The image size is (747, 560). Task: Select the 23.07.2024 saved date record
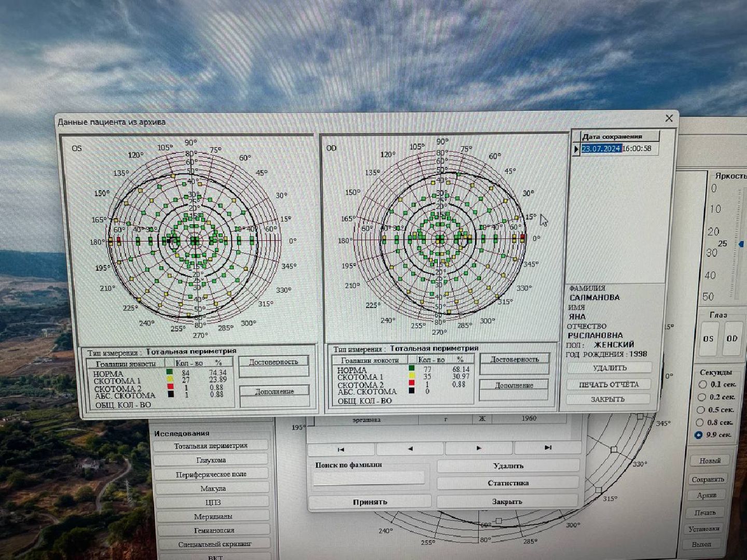(601, 149)
